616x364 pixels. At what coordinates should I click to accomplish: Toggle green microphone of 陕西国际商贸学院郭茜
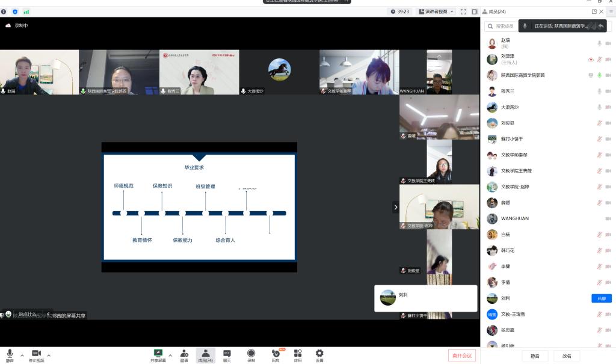pos(600,75)
